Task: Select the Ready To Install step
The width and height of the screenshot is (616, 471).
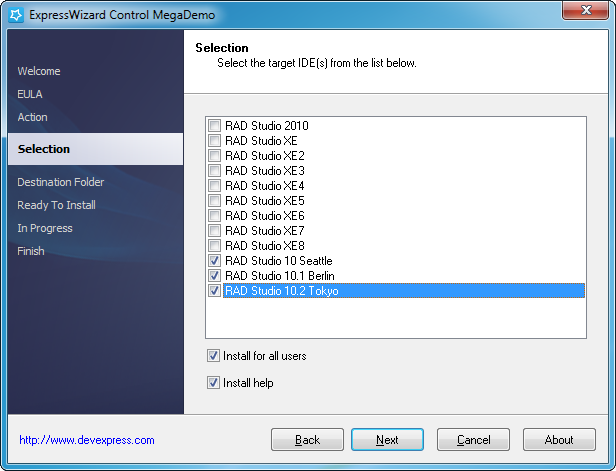Action: tap(57, 205)
